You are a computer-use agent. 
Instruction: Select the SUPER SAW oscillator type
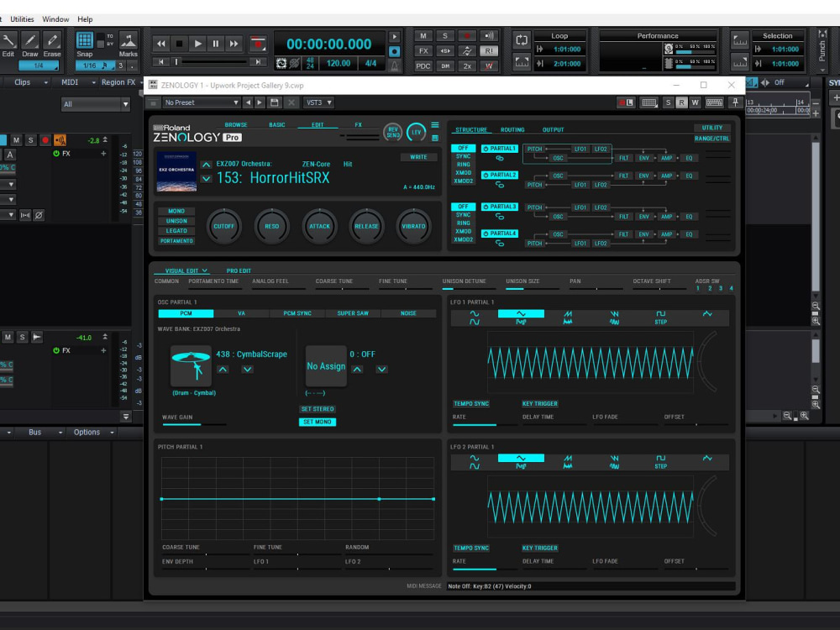tap(353, 313)
